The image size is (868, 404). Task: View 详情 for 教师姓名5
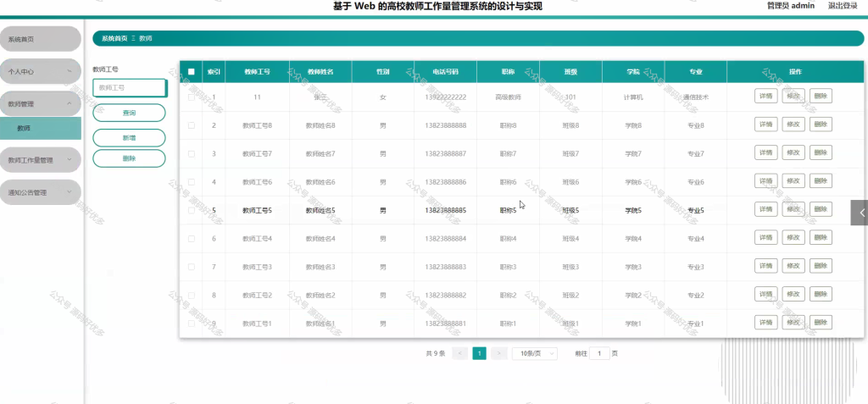click(765, 209)
